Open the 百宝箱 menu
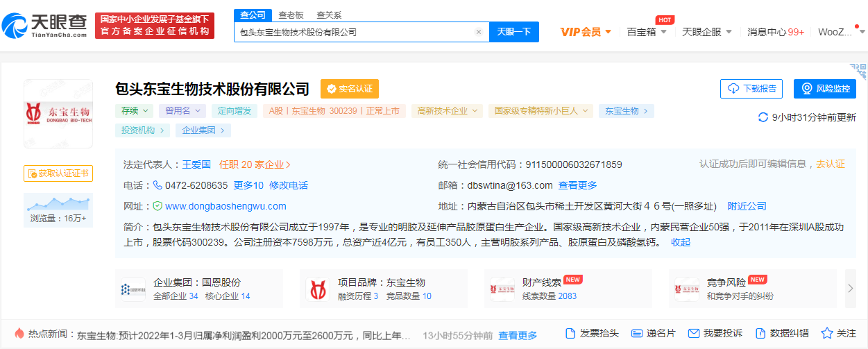This screenshot has height=349, width=868. [647, 32]
